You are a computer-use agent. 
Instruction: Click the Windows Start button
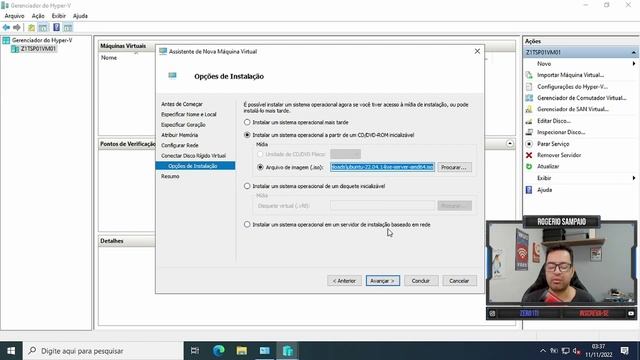coord(11,351)
